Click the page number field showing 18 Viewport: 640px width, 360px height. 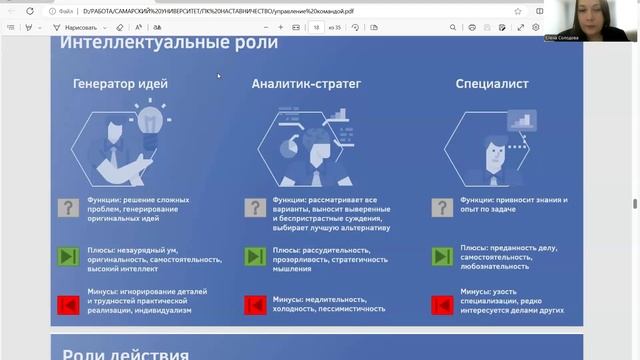316,27
